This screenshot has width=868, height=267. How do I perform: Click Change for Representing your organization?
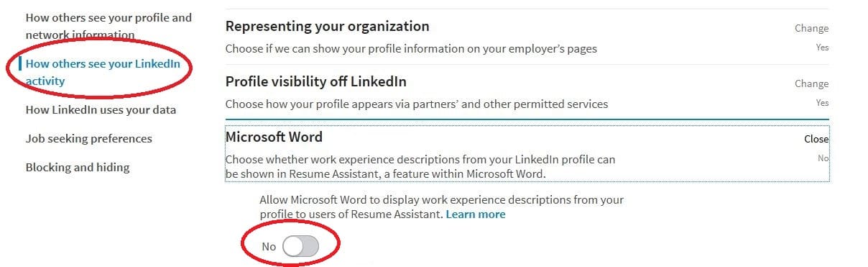point(811,28)
